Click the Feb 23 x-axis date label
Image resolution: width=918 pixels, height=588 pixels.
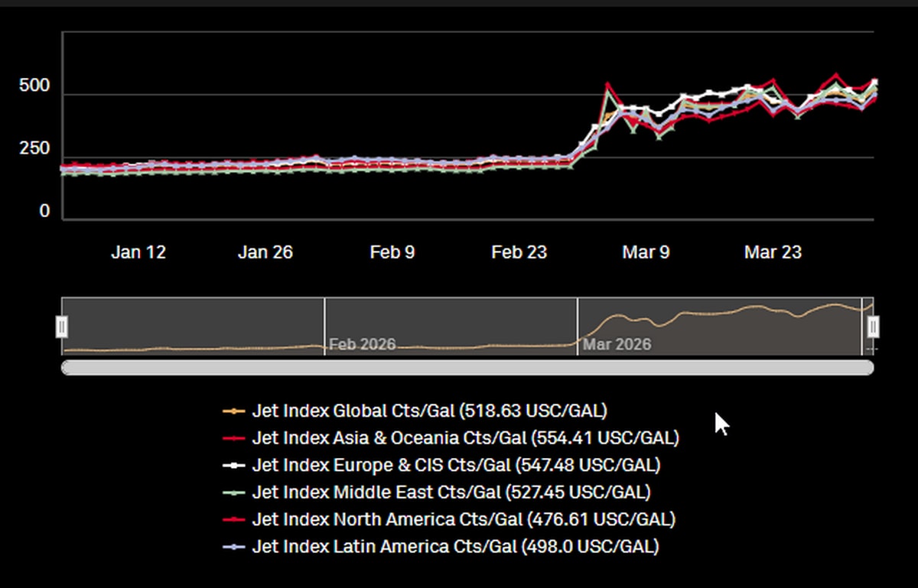click(x=519, y=252)
